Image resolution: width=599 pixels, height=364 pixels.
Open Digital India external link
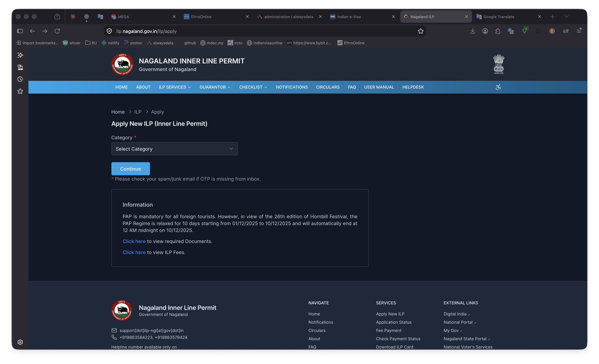(457, 314)
